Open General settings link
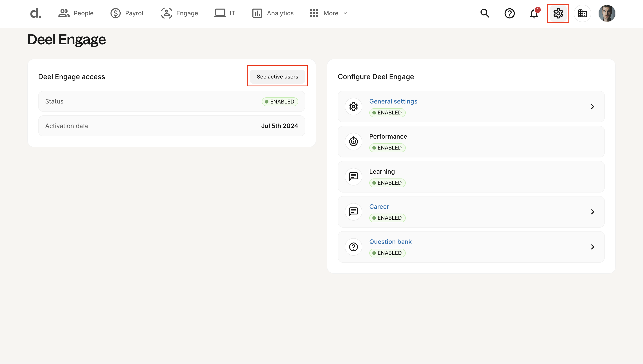 tap(393, 101)
